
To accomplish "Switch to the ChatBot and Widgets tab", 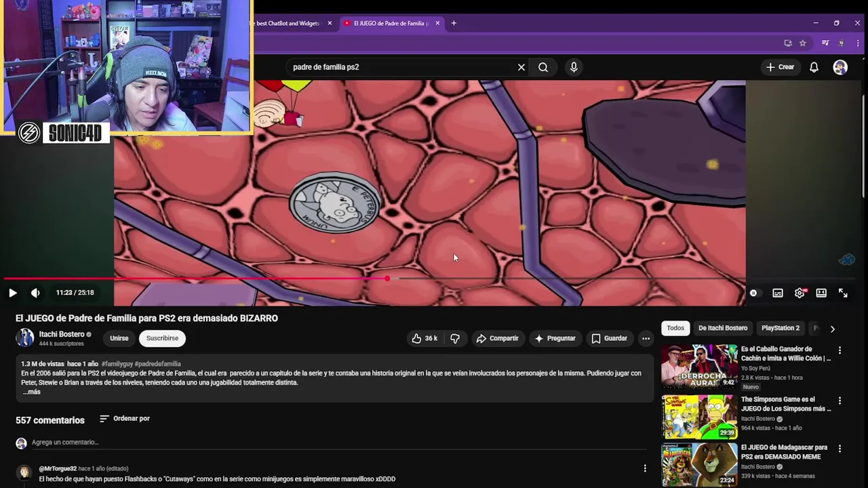I will (x=288, y=23).
